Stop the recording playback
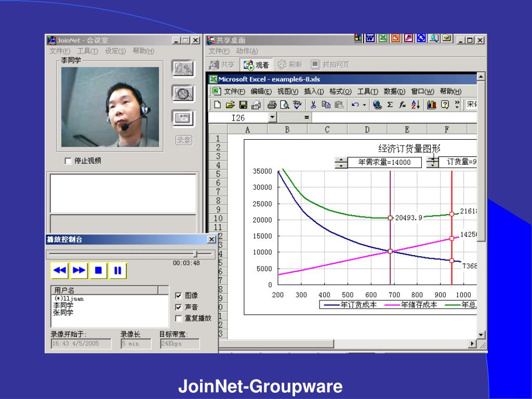This screenshot has width=532, height=399. point(98,270)
